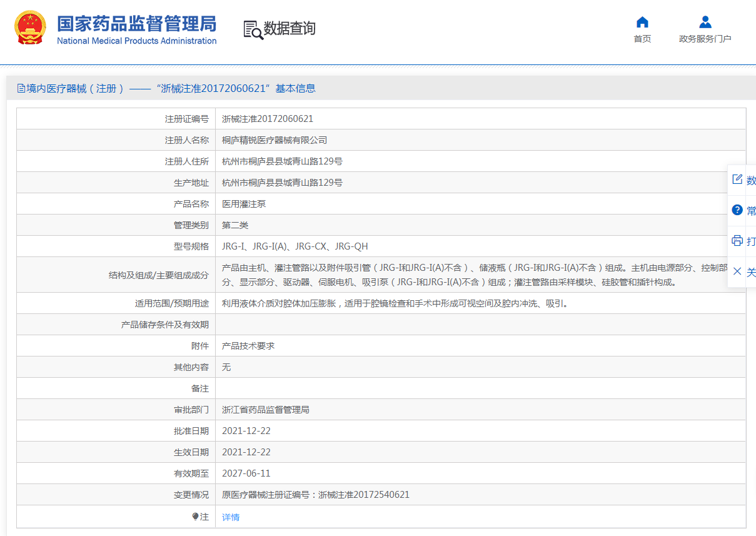The width and height of the screenshot is (756, 536).
Task: Click 批准日期 value 2021-12-22
Action: [x=246, y=431]
